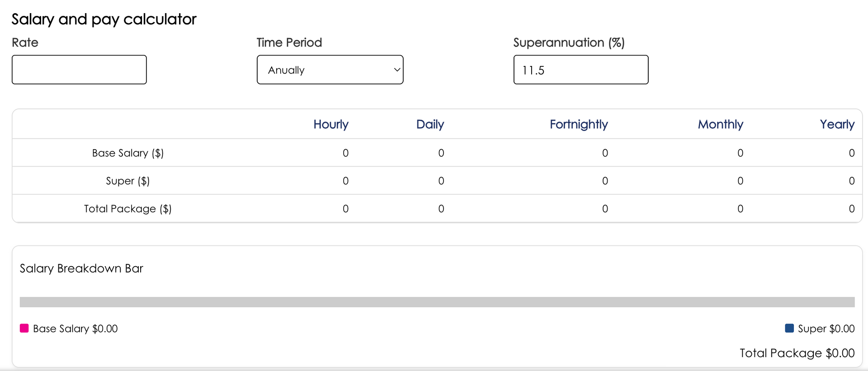Click the Salary Breakdown Bar heading
The height and width of the screenshot is (371, 868).
(x=81, y=268)
